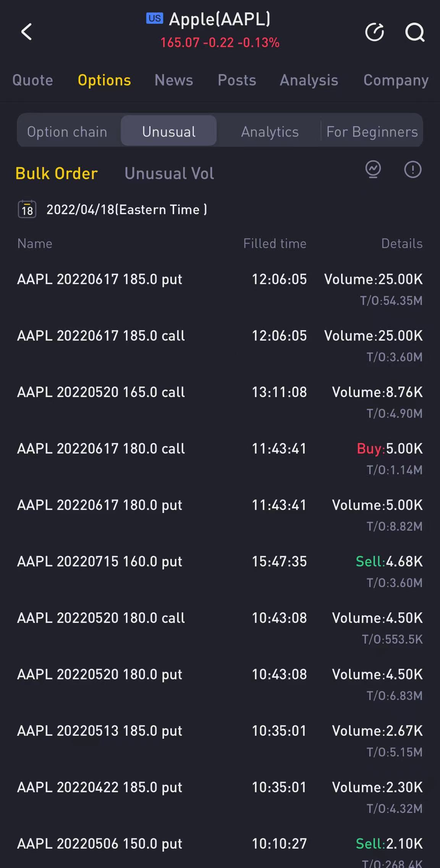
Task: Open the Analysis tab
Action: tap(309, 80)
